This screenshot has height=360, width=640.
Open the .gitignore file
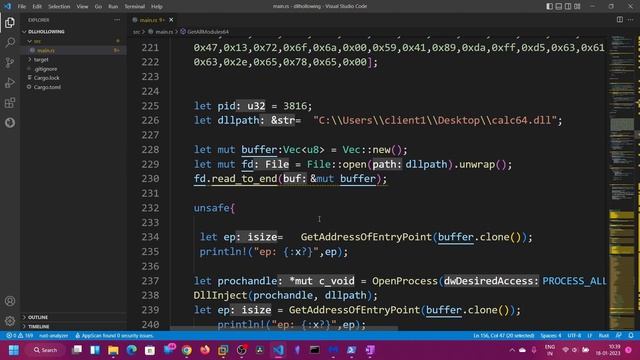pos(45,69)
